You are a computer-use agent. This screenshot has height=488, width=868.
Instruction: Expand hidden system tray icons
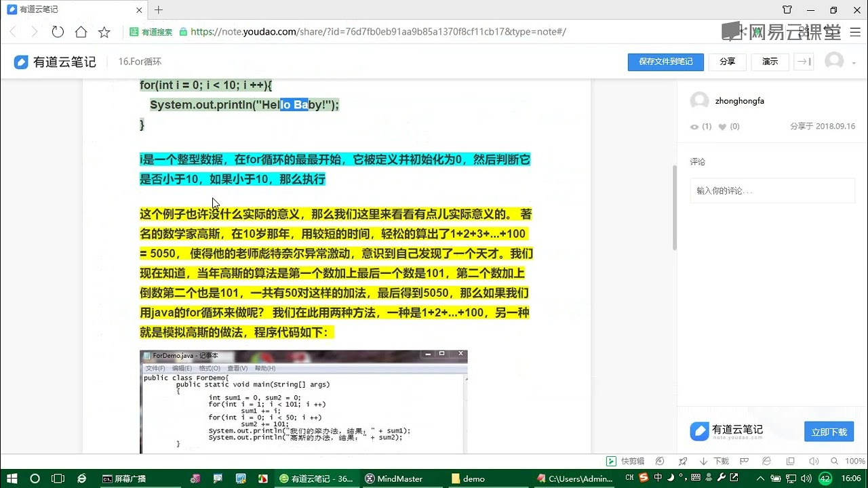tap(759, 479)
